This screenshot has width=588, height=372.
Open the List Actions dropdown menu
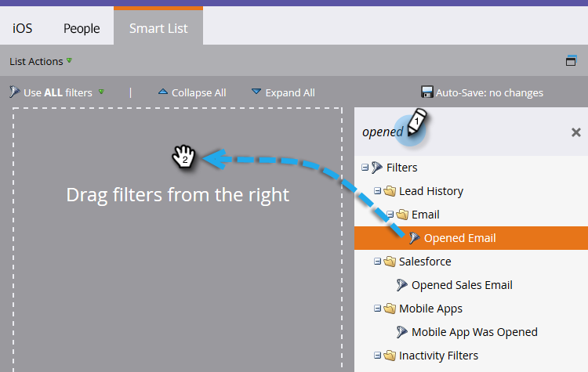coord(41,61)
